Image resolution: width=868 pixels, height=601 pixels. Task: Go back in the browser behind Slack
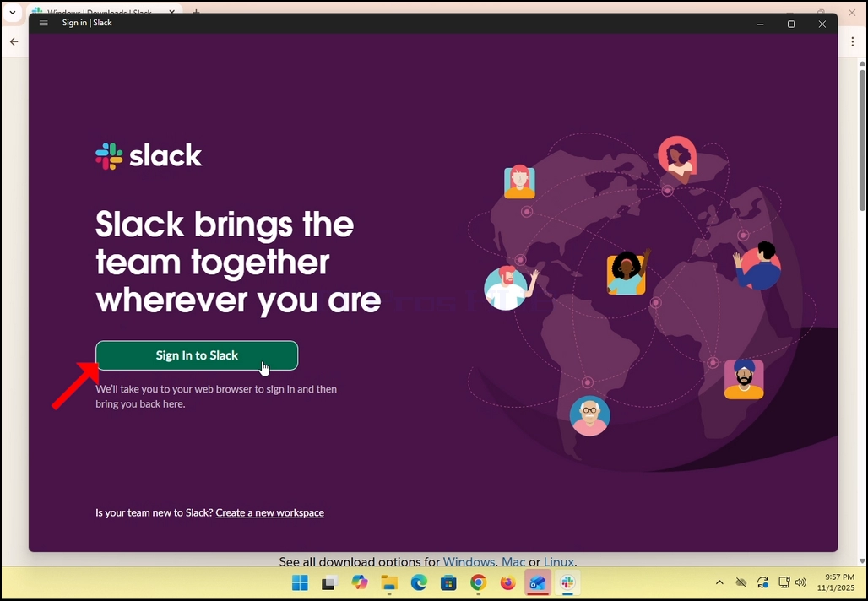click(x=14, y=41)
